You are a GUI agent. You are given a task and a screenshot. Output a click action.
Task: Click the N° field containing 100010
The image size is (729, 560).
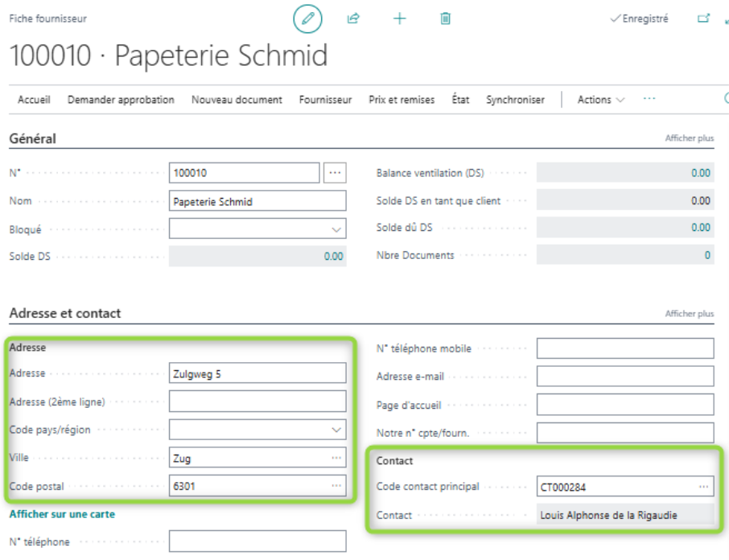(x=244, y=173)
